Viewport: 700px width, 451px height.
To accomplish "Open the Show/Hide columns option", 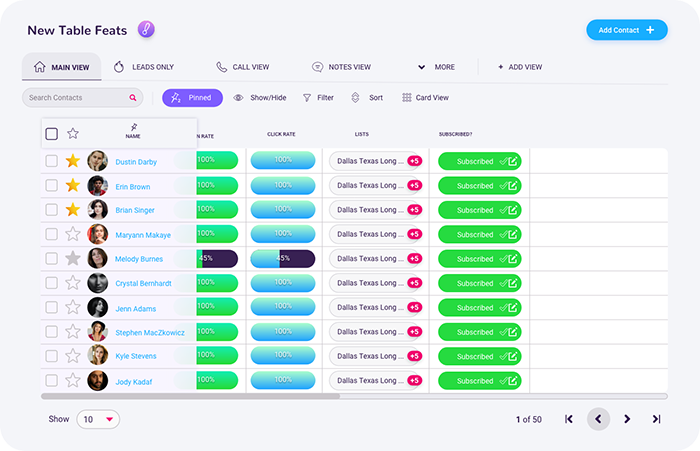I will 260,97.
